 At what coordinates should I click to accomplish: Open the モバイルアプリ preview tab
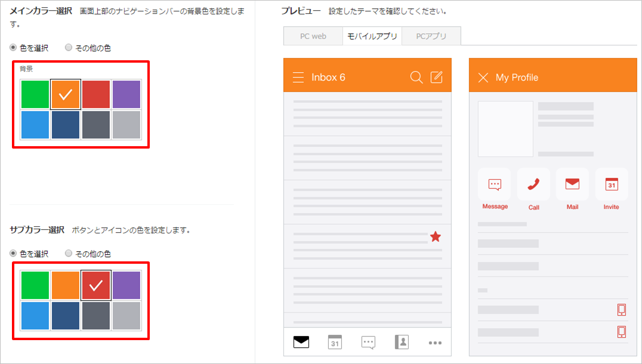[x=372, y=36]
